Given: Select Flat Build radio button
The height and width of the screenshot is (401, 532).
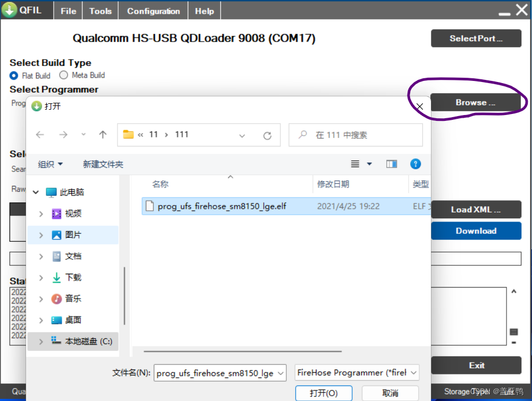Looking at the screenshot, I should coord(14,76).
